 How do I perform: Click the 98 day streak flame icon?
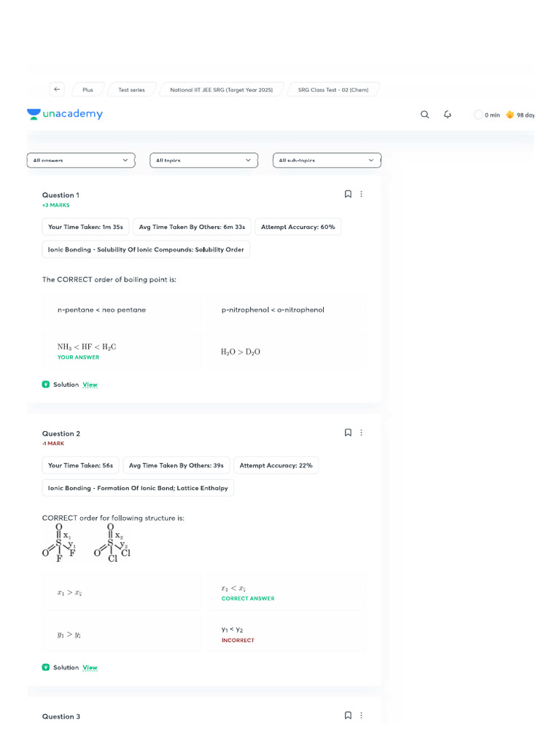(x=510, y=115)
